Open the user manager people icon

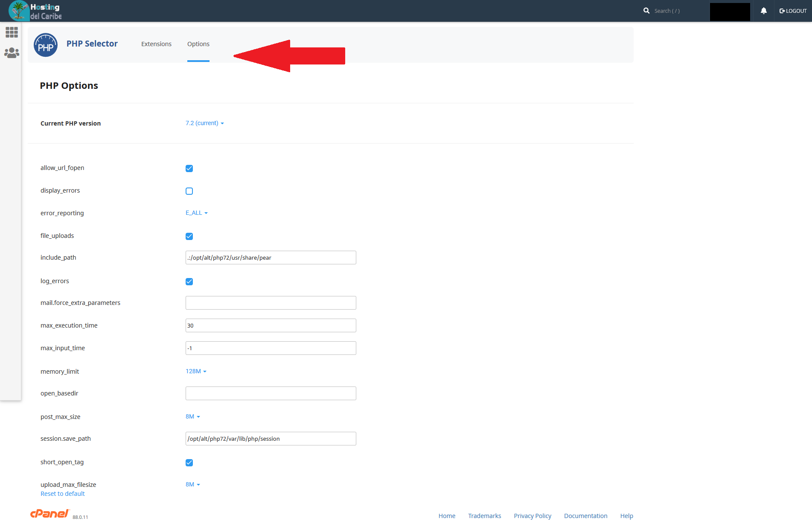12,53
